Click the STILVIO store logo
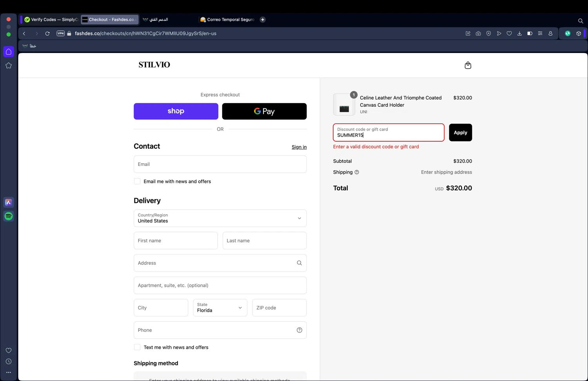This screenshot has height=381, width=588. click(154, 65)
